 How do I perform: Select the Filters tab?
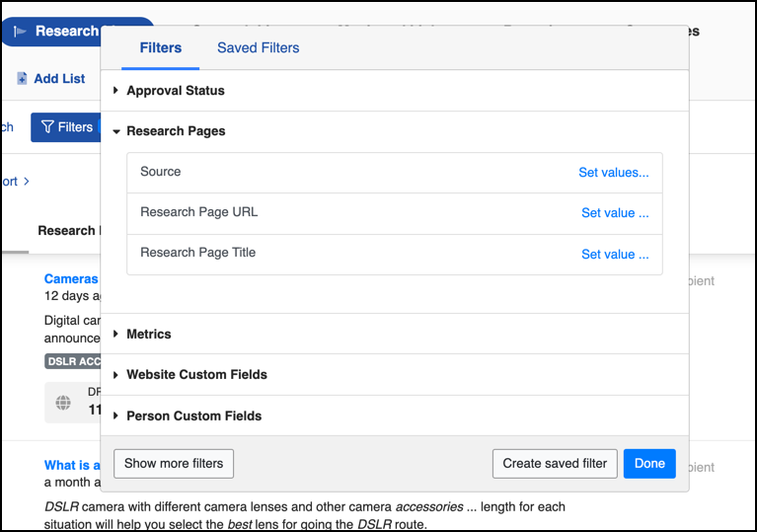pos(160,47)
